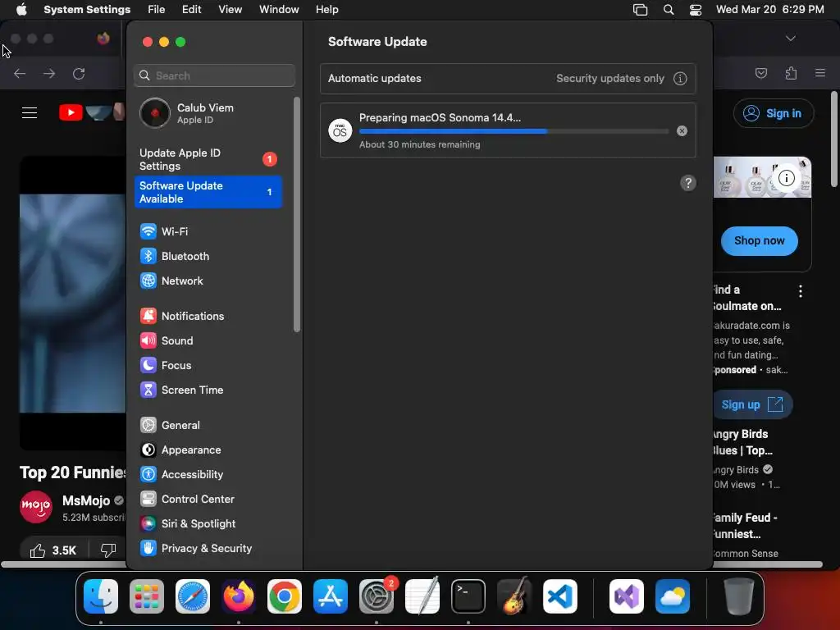Open Notifications settings

coord(208,316)
